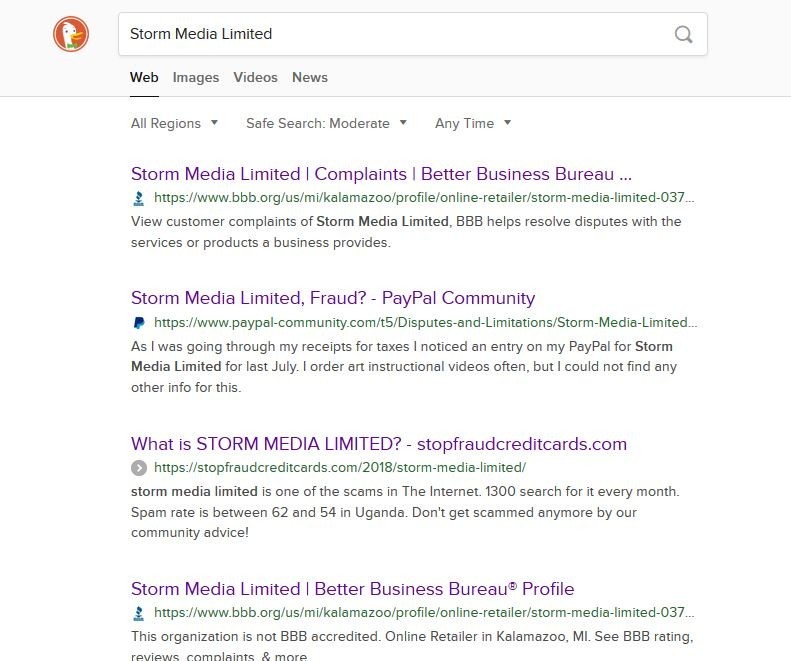The height and width of the screenshot is (661, 791).
Task: Focus the search box containing Storm Media Limited
Action: click(413, 34)
